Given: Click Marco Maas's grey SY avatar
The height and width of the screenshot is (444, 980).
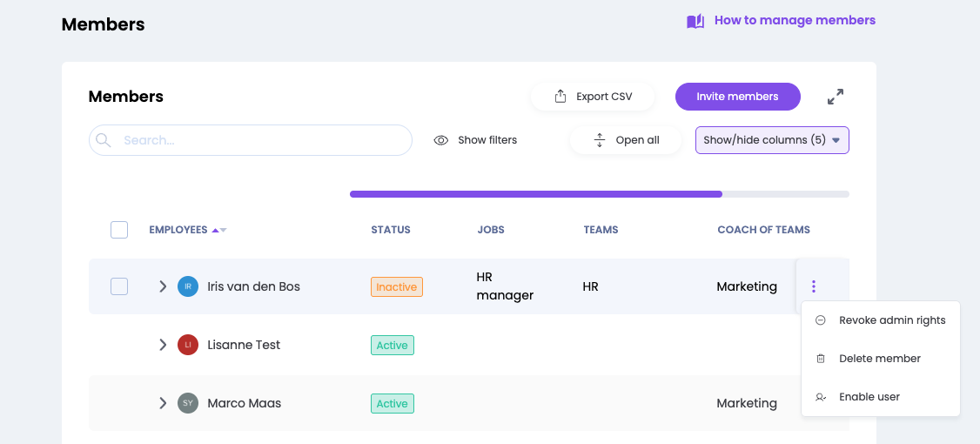Looking at the screenshot, I should pos(188,403).
